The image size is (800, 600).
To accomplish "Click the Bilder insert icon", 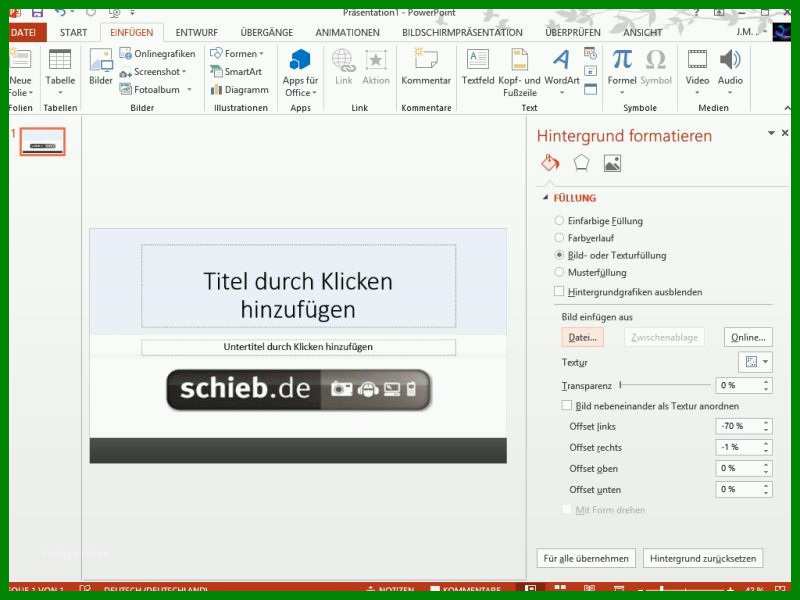I will point(101,67).
